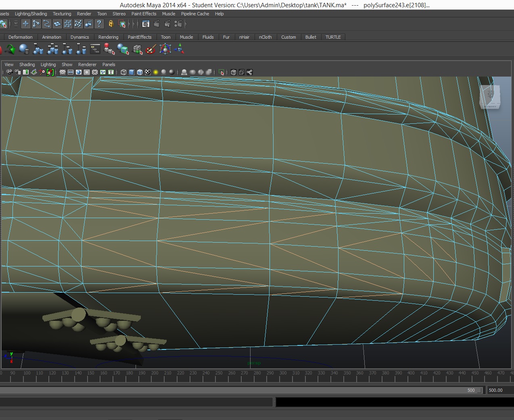Open the Panels dropdown menu

click(109, 64)
